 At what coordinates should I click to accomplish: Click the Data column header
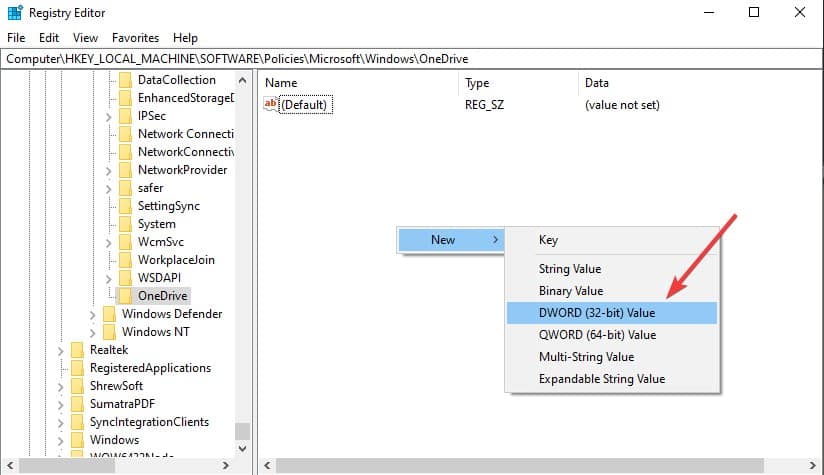pyautogui.click(x=701, y=83)
